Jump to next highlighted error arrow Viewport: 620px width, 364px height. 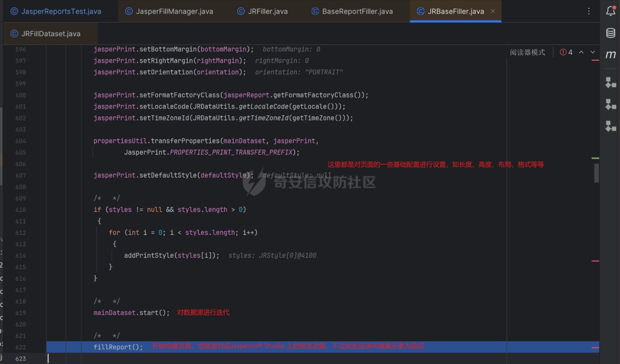point(593,52)
